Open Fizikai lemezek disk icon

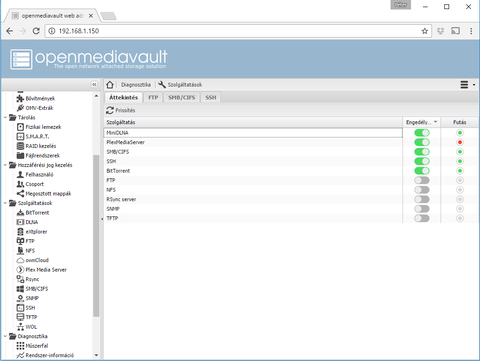(20, 127)
